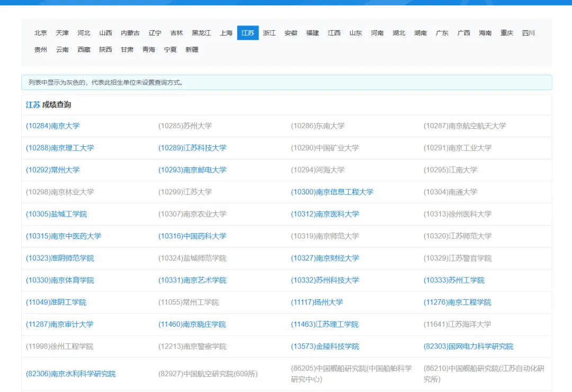Click the greyed (10294)河海大学 entry

coord(317,170)
